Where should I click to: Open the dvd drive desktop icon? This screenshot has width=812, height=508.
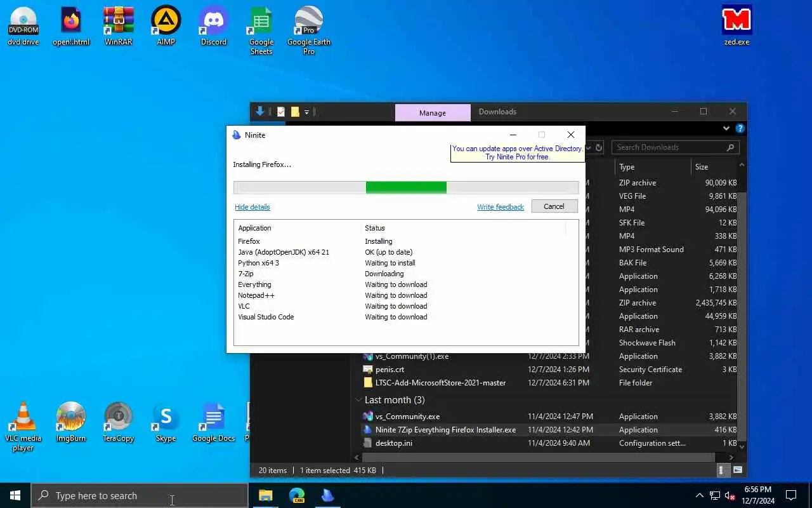tap(23, 27)
